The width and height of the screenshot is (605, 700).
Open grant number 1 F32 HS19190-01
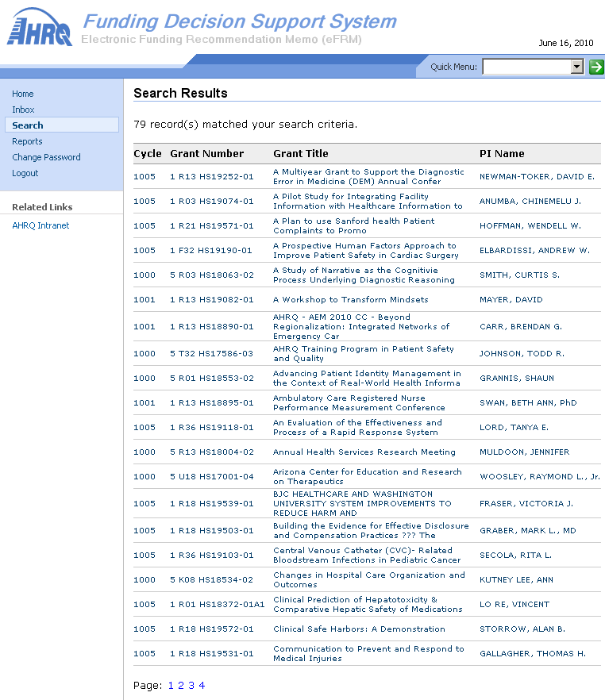click(210, 251)
